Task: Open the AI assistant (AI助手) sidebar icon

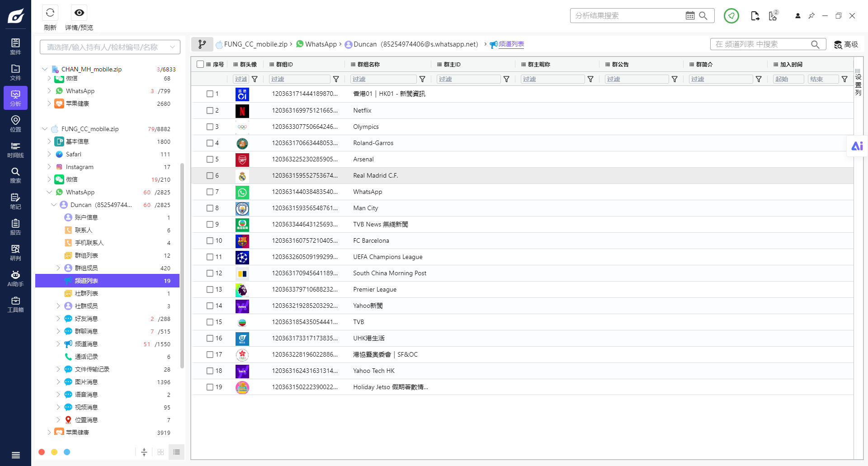Action: pyautogui.click(x=15, y=278)
